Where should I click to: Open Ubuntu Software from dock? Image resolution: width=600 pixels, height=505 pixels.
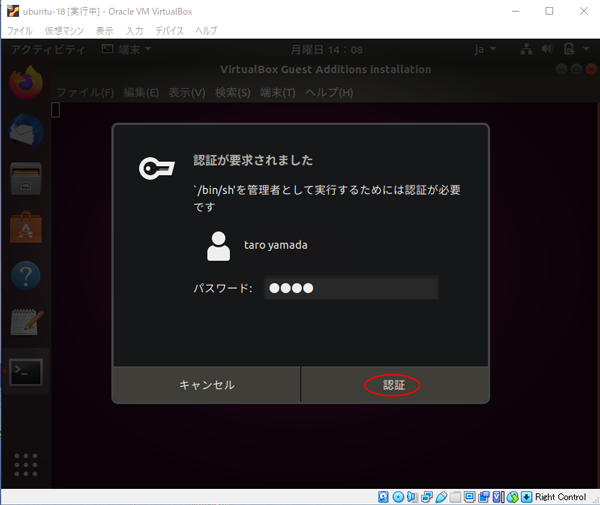[26, 227]
